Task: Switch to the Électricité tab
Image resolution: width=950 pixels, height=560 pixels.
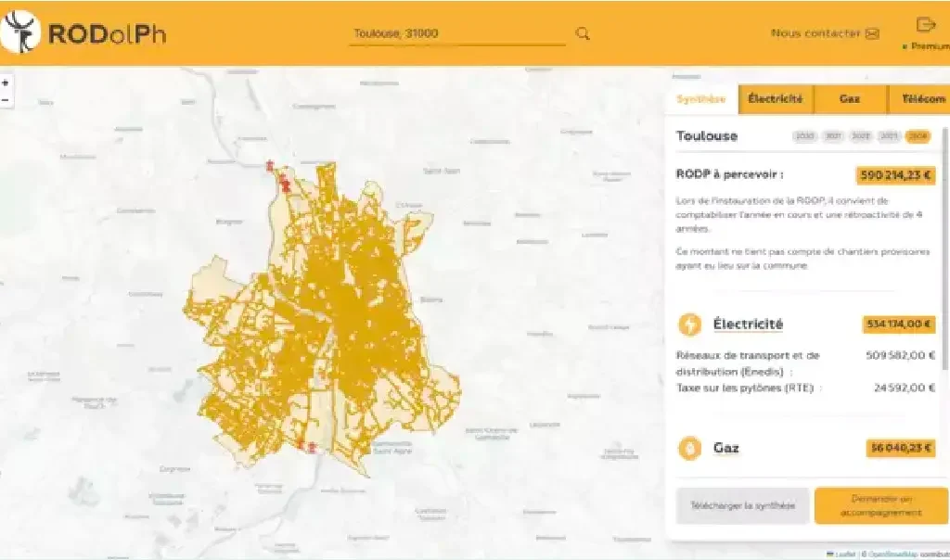Action: click(x=776, y=99)
